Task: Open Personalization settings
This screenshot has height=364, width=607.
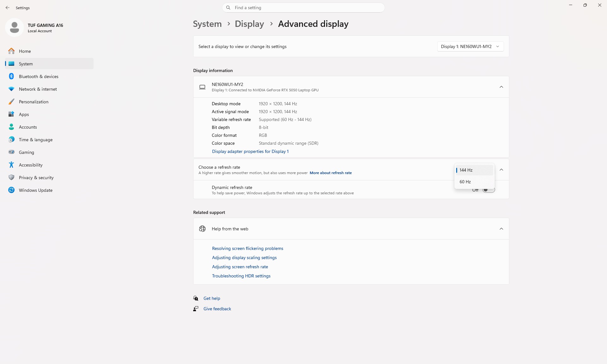Action: coord(49,102)
